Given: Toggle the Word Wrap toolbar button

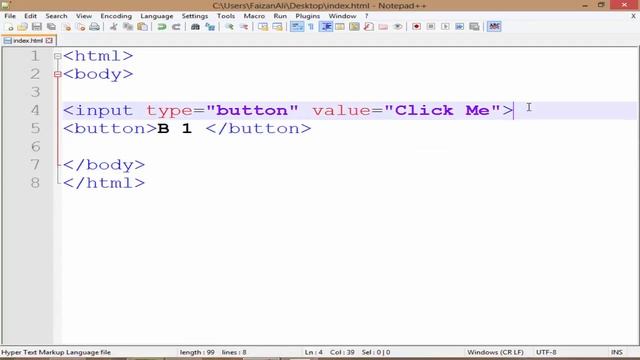Looking at the screenshot, I should [297, 27].
